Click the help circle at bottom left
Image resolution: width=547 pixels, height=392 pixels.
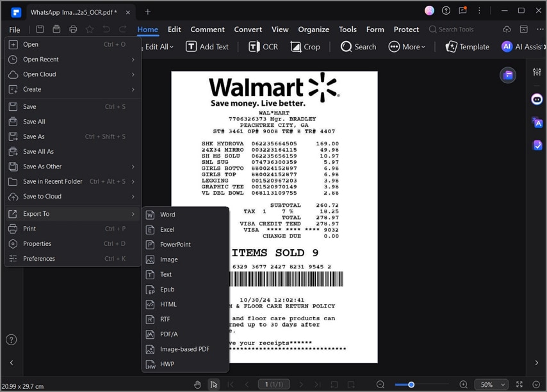coord(11,339)
